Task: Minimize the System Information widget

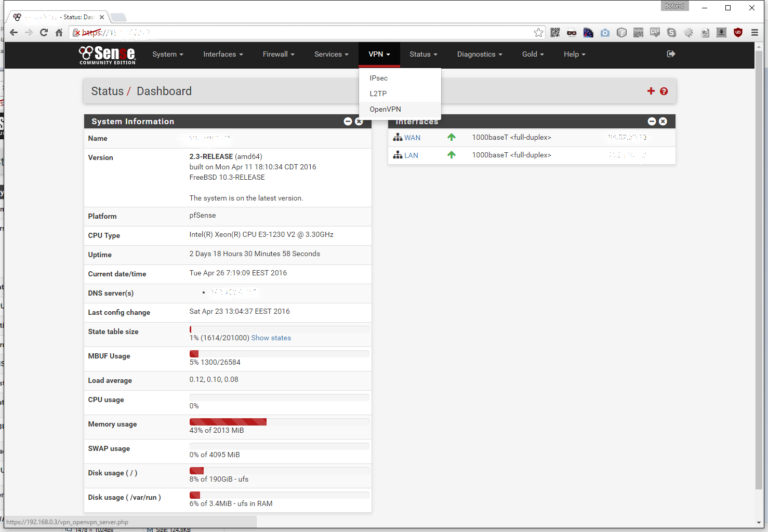Action: pos(348,121)
